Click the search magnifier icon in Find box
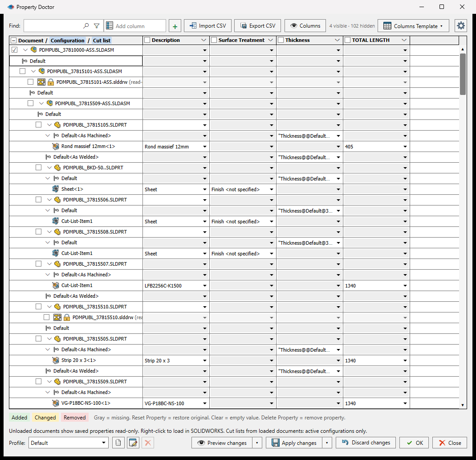This screenshot has height=460, width=476. point(86,26)
